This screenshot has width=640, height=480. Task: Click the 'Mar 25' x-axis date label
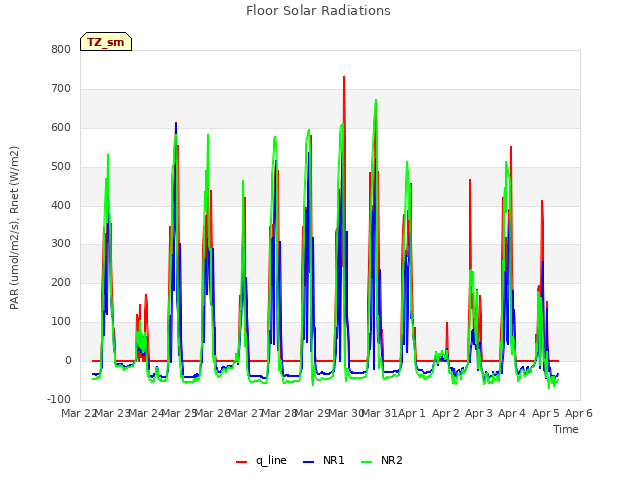coord(179,413)
